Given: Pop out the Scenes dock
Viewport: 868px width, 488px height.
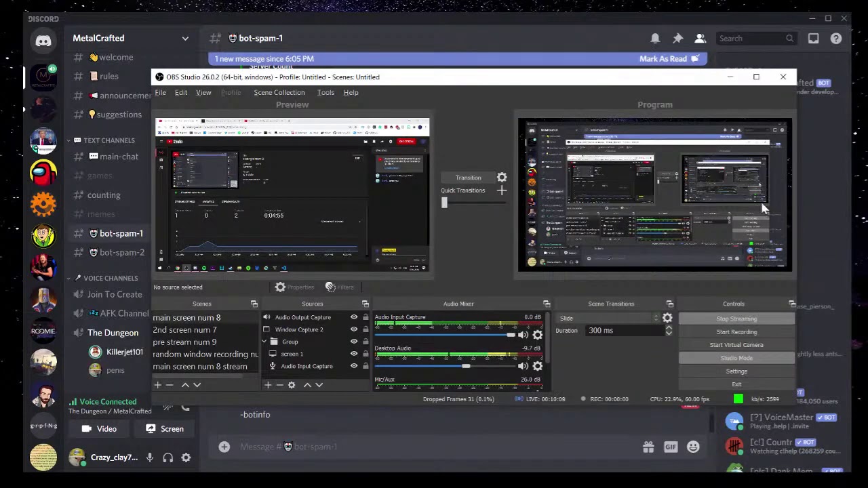Looking at the screenshot, I should [x=254, y=304].
